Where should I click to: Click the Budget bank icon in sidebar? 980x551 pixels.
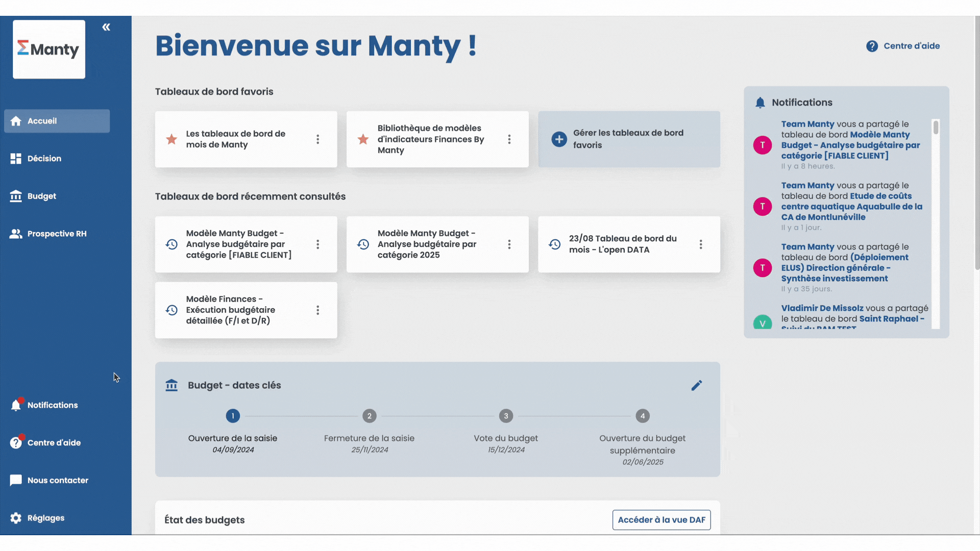click(16, 196)
